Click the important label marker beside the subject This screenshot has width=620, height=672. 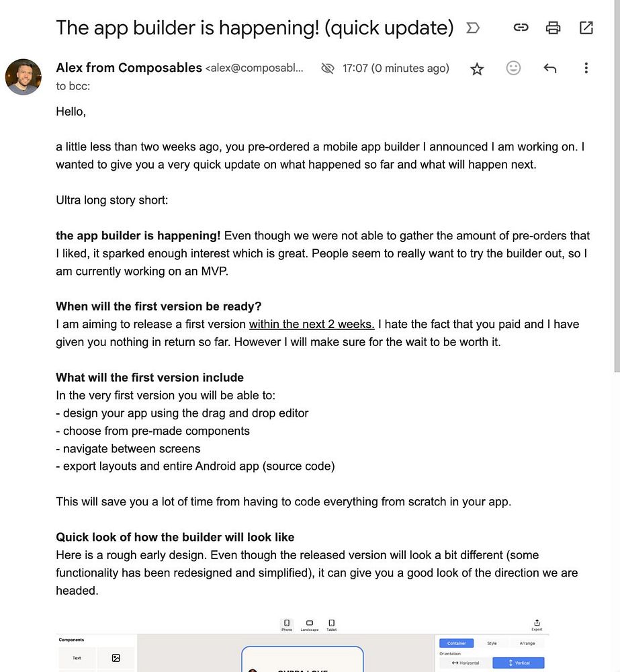coord(473,28)
